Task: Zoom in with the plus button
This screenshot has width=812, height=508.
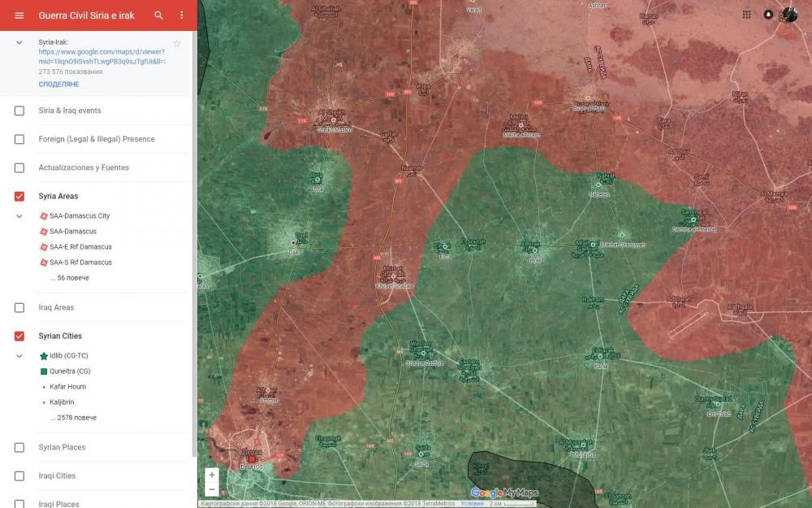Action: point(212,475)
